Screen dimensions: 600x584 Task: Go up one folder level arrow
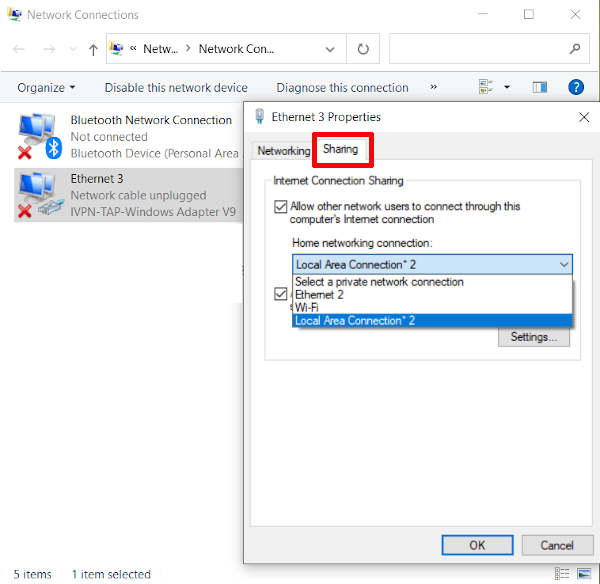click(93, 49)
